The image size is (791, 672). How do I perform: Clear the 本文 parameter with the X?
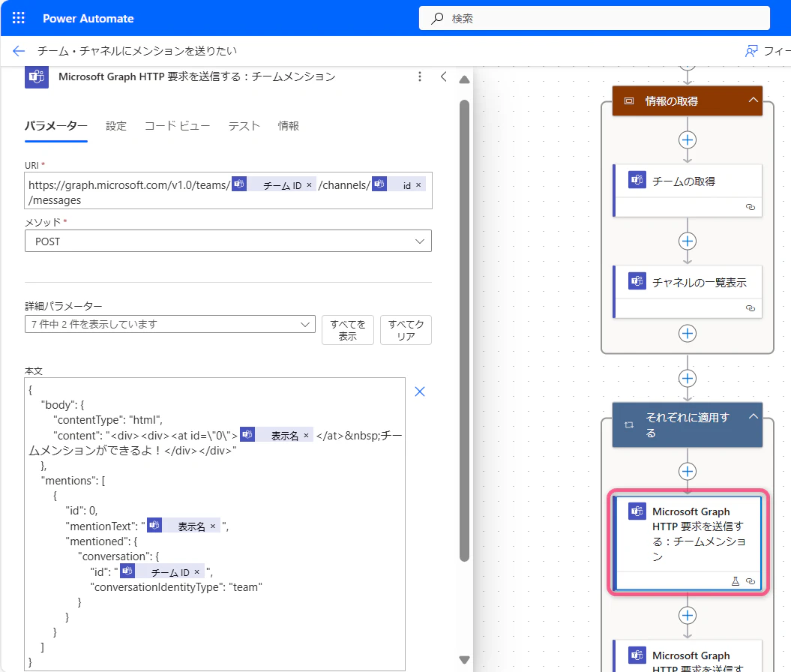[x=420, y=391]
